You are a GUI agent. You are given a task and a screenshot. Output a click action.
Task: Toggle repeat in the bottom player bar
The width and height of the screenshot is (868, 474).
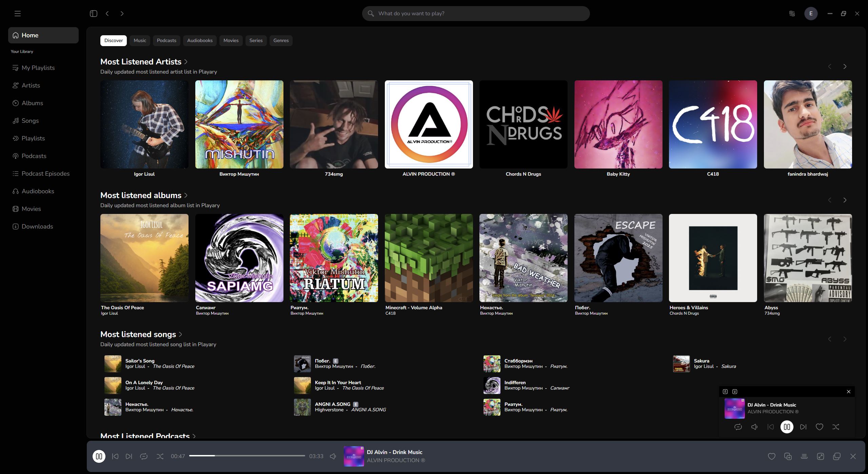tap(144, 456)
